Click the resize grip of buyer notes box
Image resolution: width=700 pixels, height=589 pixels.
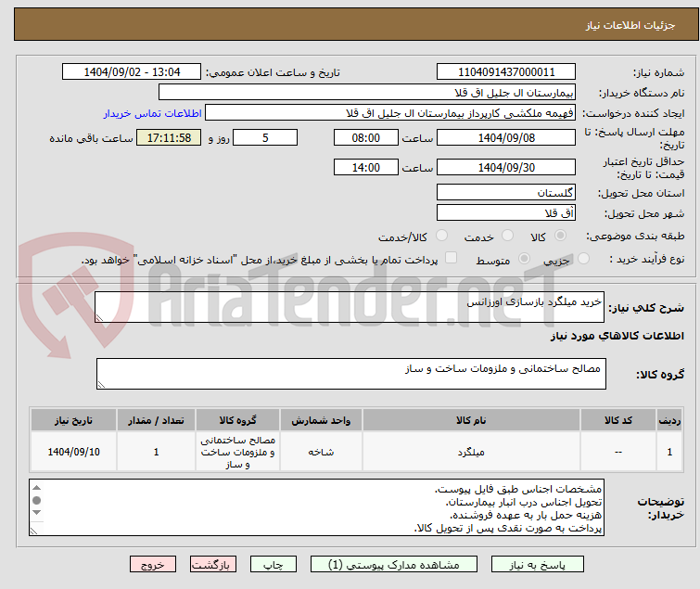pyautogui.click(x=34, y=531)
